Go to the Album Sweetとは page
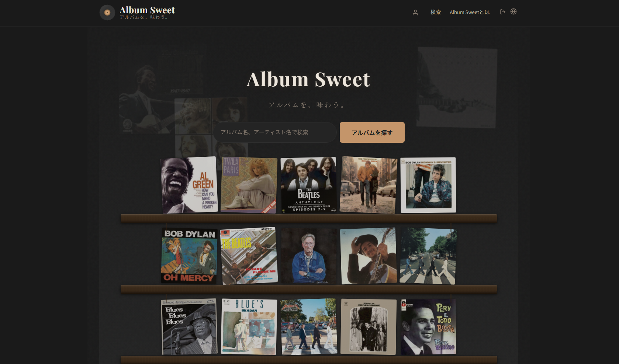This screenshot has height=364, width=619. [x=469, y=12]
